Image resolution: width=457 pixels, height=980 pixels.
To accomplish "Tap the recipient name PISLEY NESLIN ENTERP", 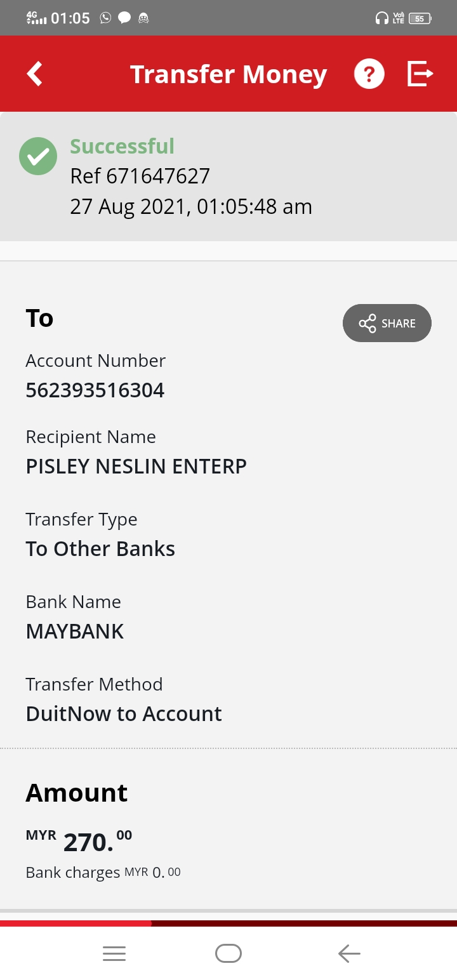I will [136, 467].
